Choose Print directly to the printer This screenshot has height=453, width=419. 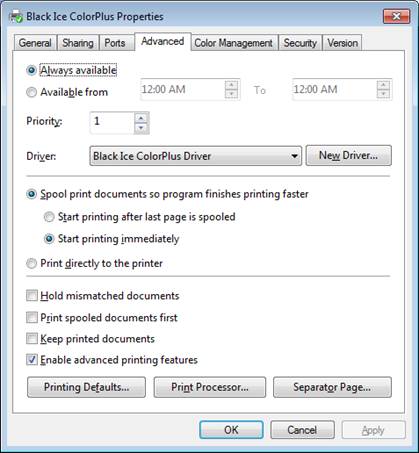tap(31, 263)
